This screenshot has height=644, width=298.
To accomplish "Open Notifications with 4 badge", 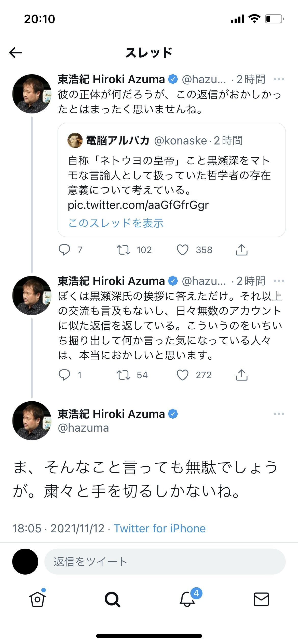I will [187, 599].
